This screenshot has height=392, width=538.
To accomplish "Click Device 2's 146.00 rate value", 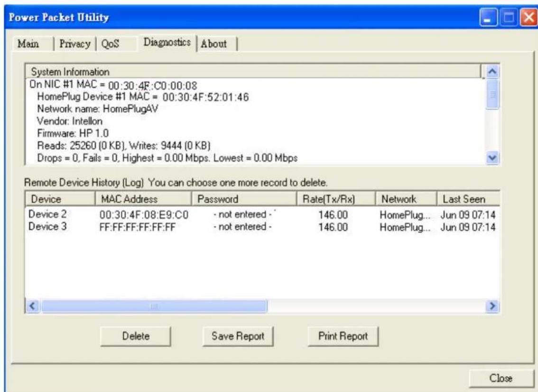I will 333,215.
